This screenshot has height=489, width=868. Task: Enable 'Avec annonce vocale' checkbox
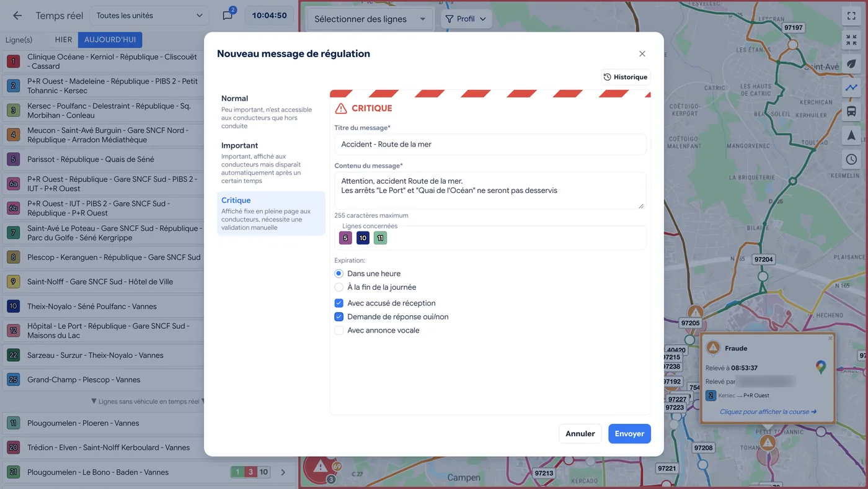tap(339, 331)
